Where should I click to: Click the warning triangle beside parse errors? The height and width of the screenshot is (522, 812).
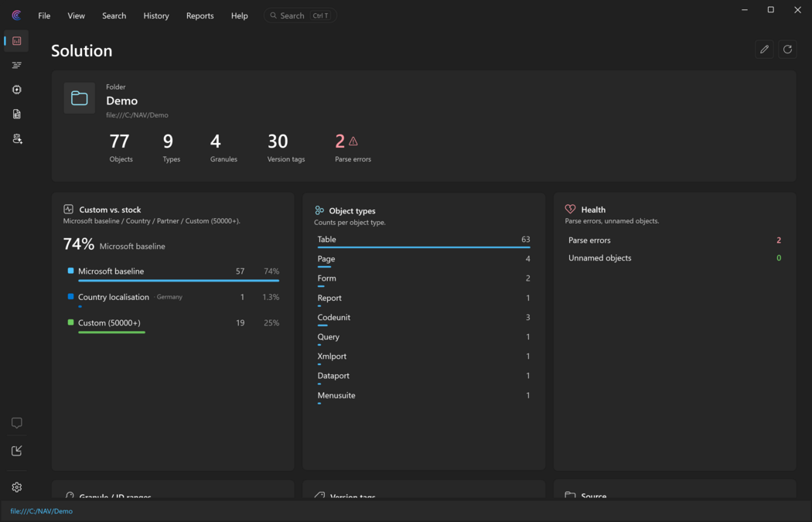(x=353, y=141)
